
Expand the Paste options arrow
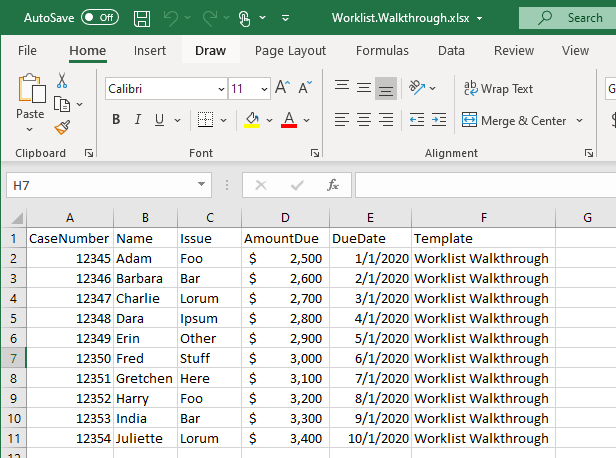coord(29,129)
